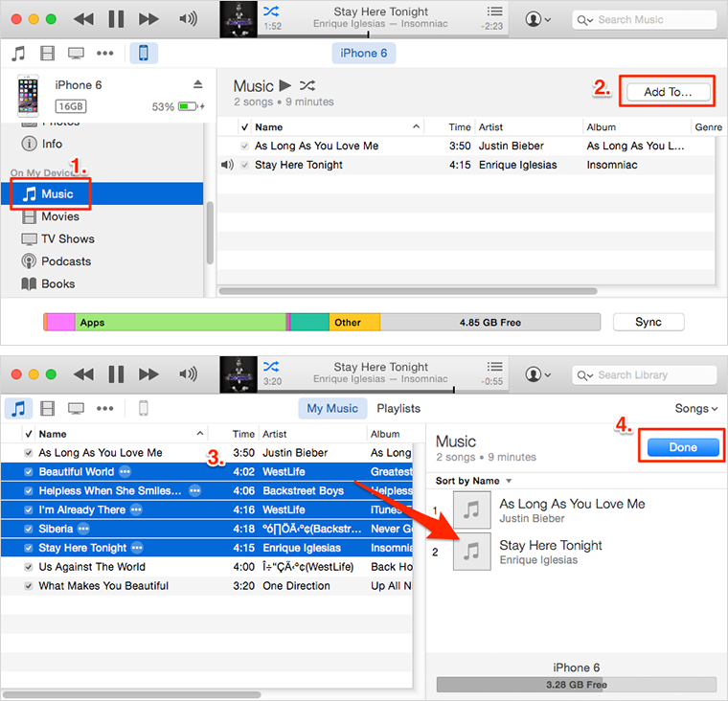The image size is (728, 701).
Task: Skip forward in top iTunes window
Action: (x=148, y=19)
